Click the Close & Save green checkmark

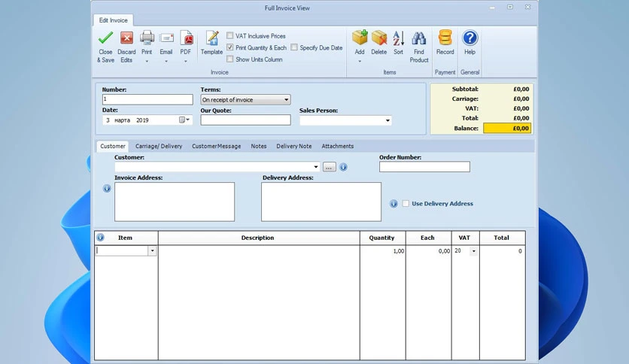pos(105,38)
